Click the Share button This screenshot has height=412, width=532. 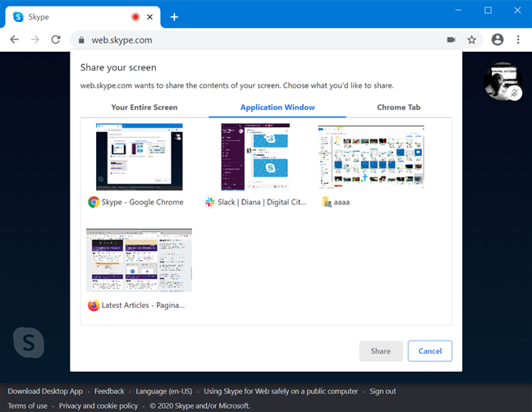tap(381, 351)
